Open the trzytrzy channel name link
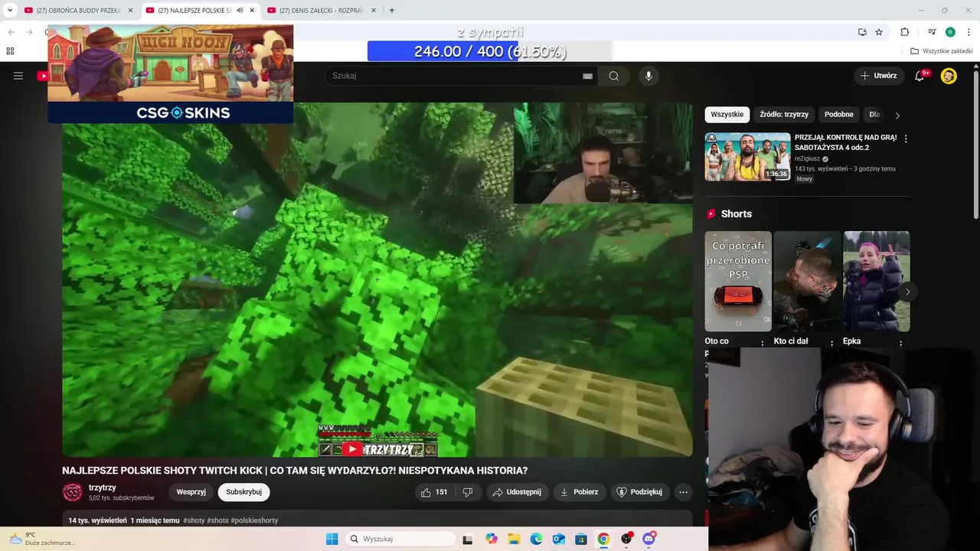The height and width of the screenshot is (551, 980). 102,487
